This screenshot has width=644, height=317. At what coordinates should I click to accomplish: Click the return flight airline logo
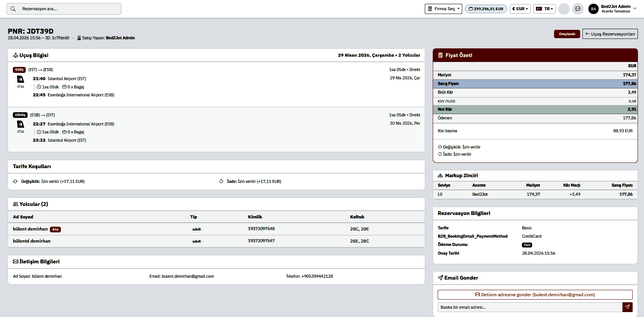click(20, 124)
